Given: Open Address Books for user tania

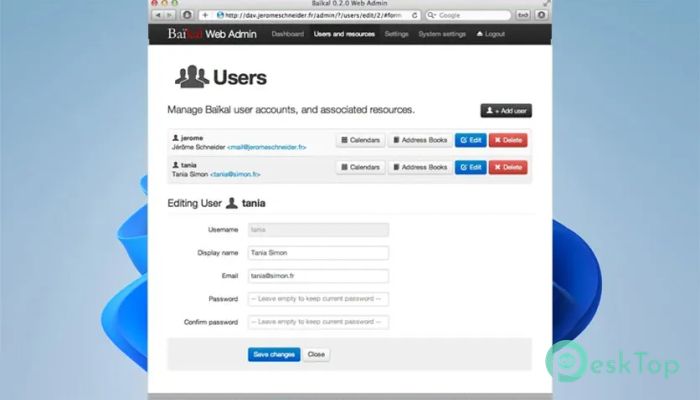Looking at the screenshot, I should [420, 167].
